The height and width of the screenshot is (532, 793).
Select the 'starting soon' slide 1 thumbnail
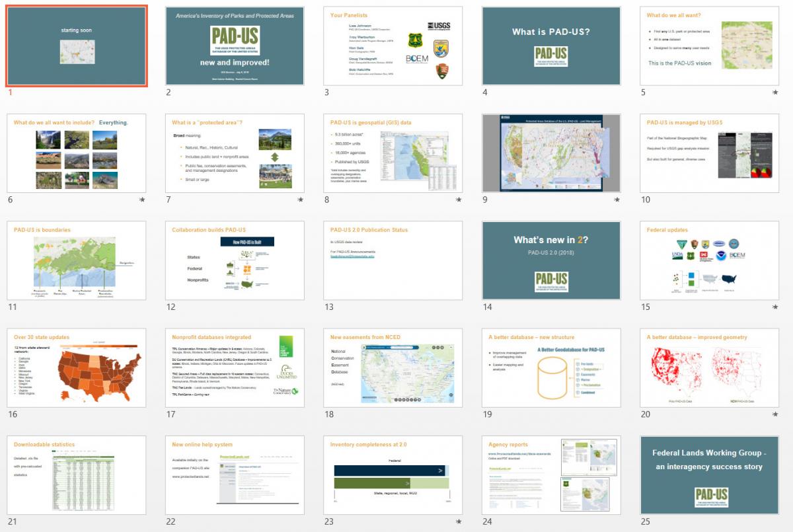point(77,46)
